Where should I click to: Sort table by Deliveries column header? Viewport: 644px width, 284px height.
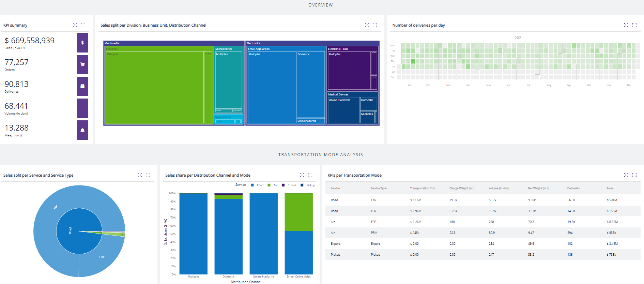573,188
